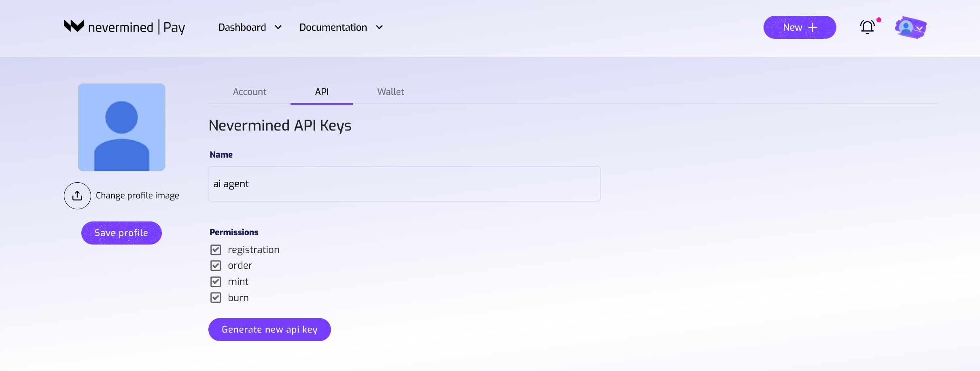Open the API tab
The width and height of the screenshot is (980, 371).
pos(321,92)
